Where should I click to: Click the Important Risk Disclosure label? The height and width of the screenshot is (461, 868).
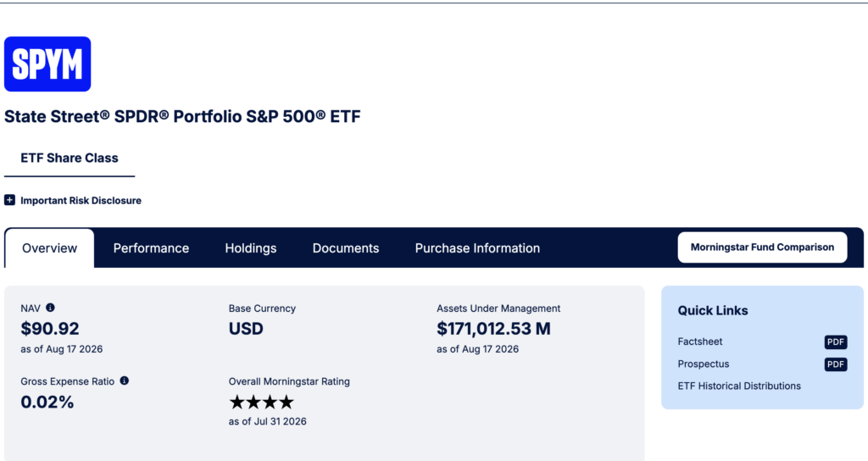pyautogui.click(x=81, y=200)
